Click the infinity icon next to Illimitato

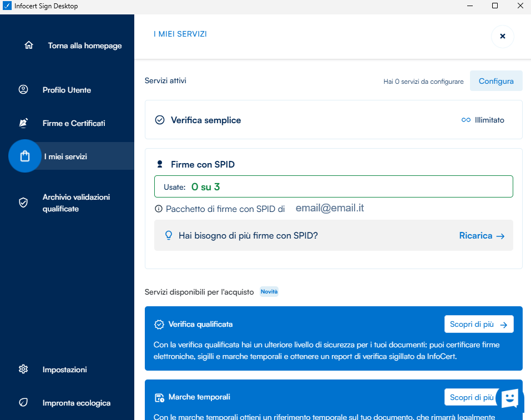[x=466, y=120]
